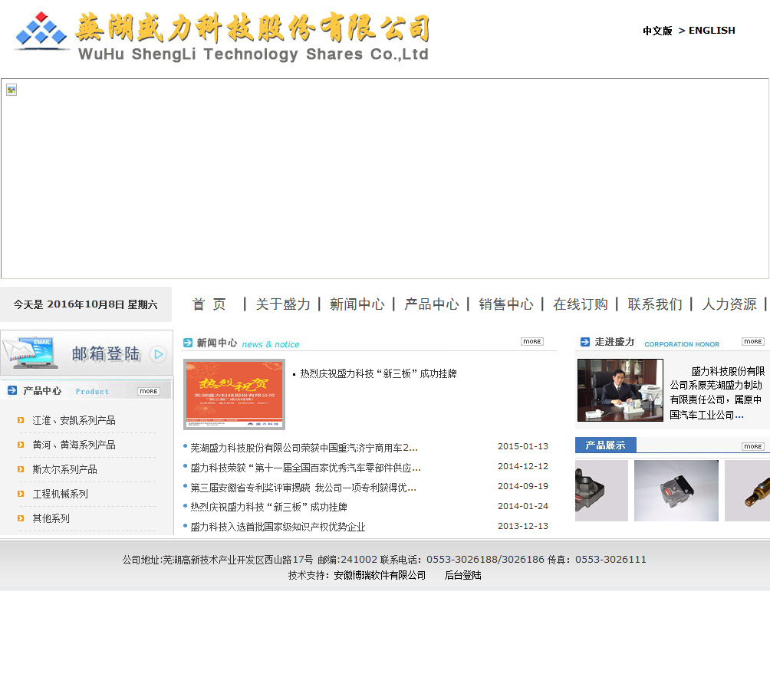Open news about 中国重汽济宁商用车 award
770x700 pixels.
(304, 448)
